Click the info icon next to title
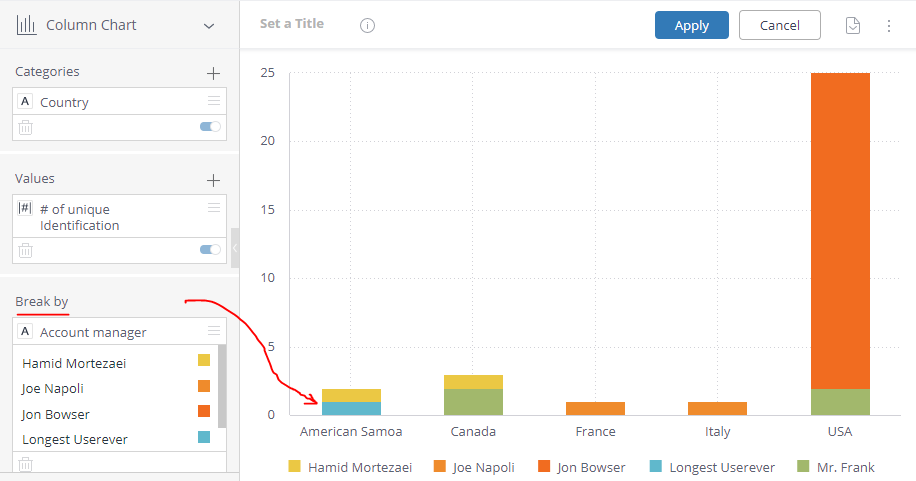916x481 pixels. [x=367, y=25]
